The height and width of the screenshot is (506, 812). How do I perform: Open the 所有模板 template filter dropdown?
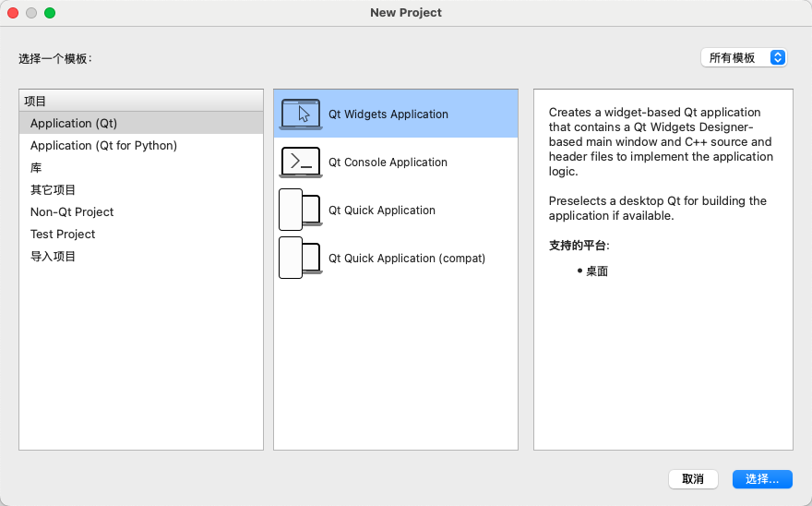click(744, 57)
